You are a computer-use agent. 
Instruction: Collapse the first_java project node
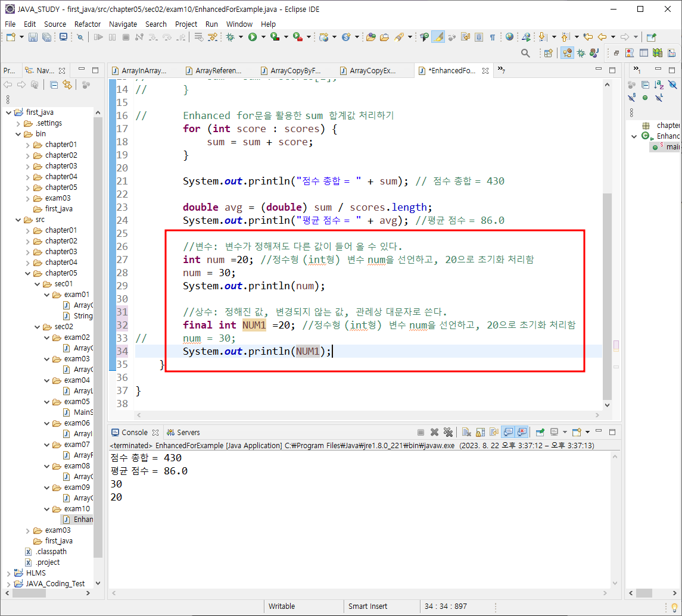(9, 112)
